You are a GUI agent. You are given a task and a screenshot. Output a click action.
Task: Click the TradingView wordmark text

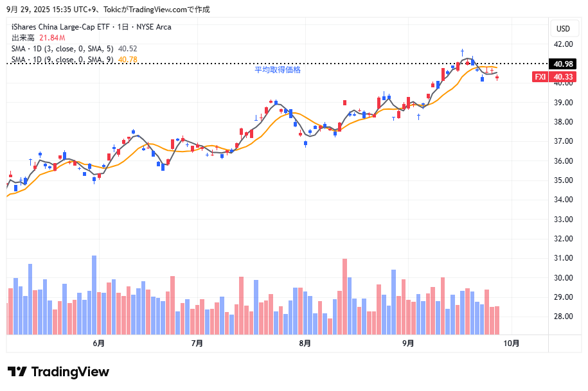click(x=70, y=372)
